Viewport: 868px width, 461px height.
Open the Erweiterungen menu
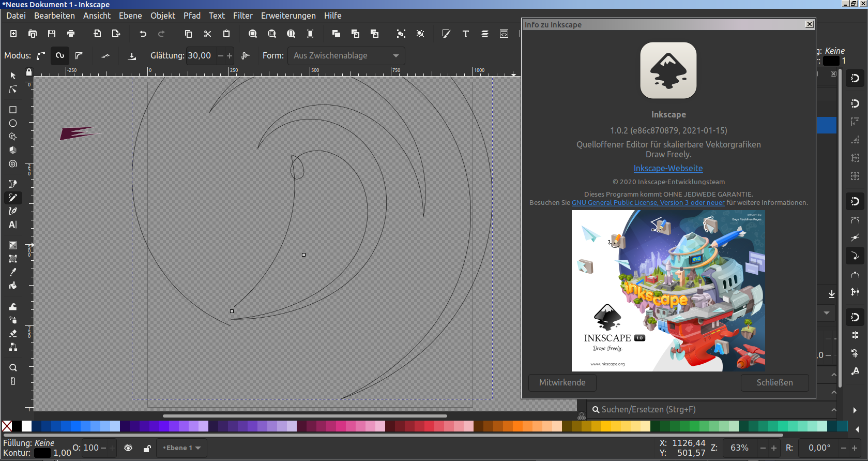(288, 16)
